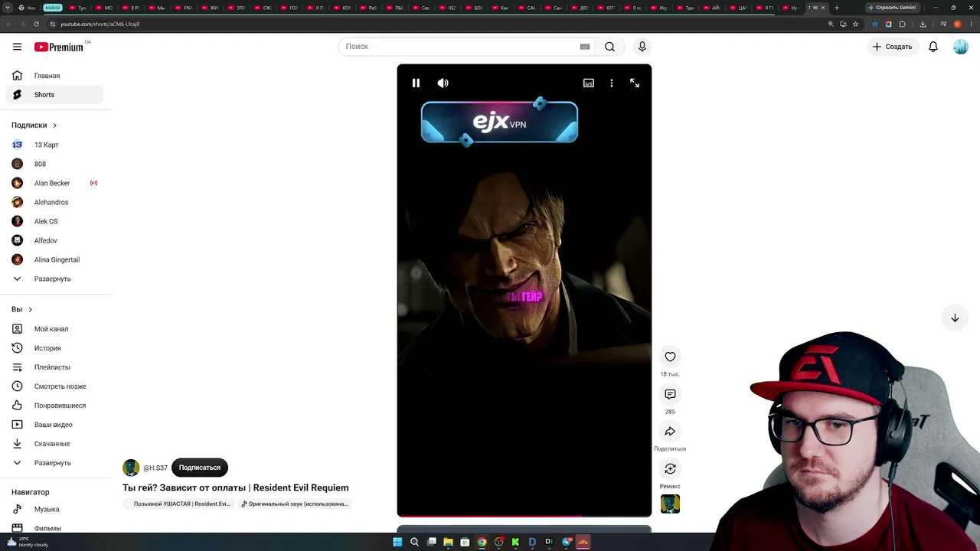Open 'Музыка' in the Навигатор section
Viewport: 980px width, 551px height.
(54, 509)
